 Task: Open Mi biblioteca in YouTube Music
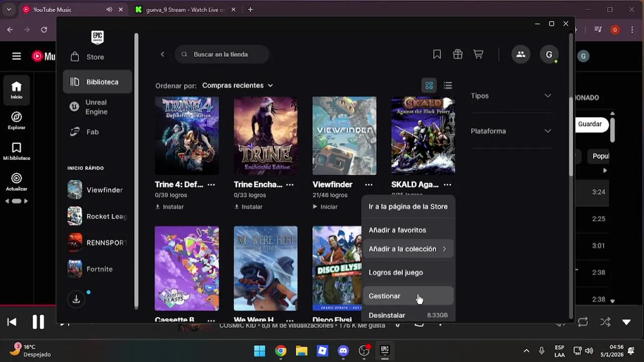click(x=17, y=151)
